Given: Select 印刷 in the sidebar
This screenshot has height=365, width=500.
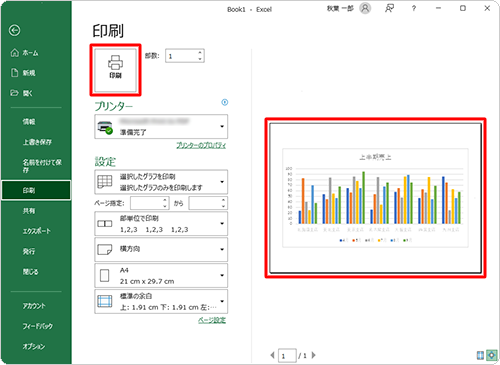Looking at the screenshot, I should [x=36, y=190].
